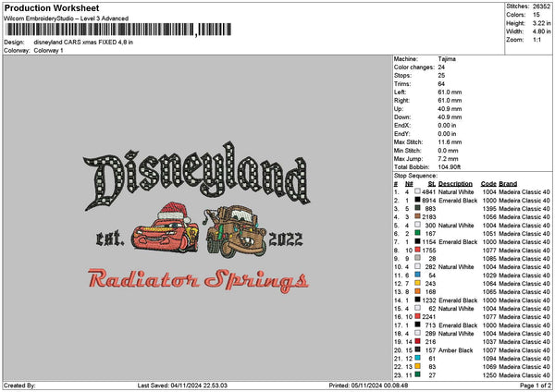Click the 'Page 1 of 2' indicator
The image size is (555, 392).
(x=536, y=386)
